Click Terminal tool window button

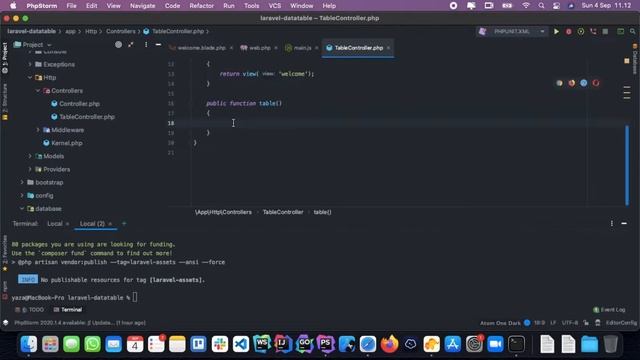68,310
